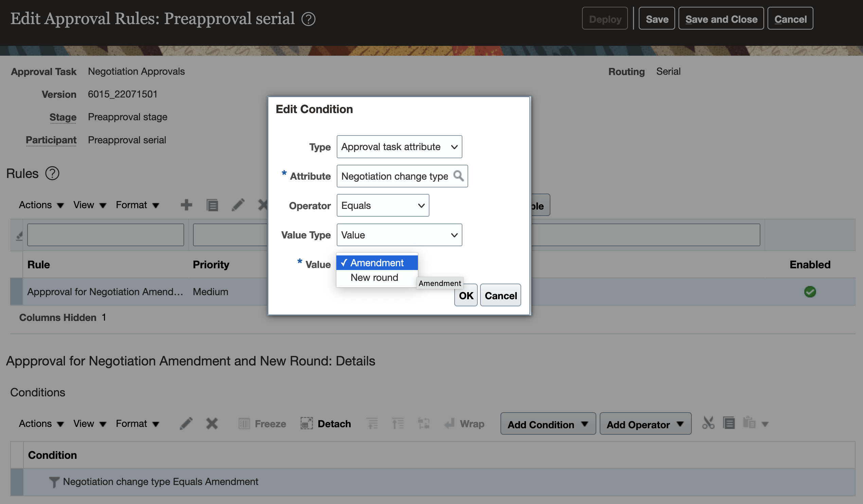863x504 pixels.
Task: Click the delete X icon in Conditions toolbar
Action: pyautogui.click(x=212, y=424)
